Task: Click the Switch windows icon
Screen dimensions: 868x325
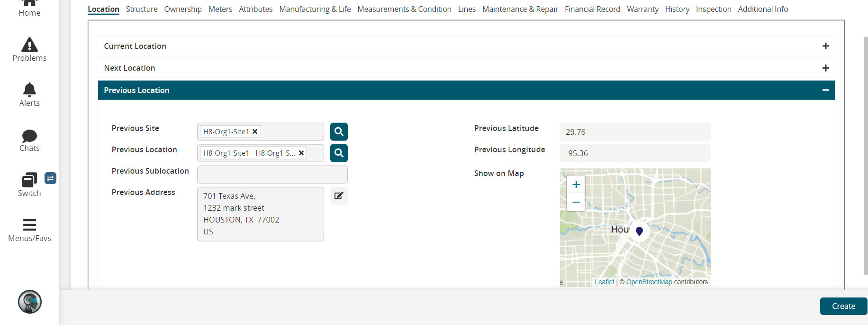Action: point(29,180)
